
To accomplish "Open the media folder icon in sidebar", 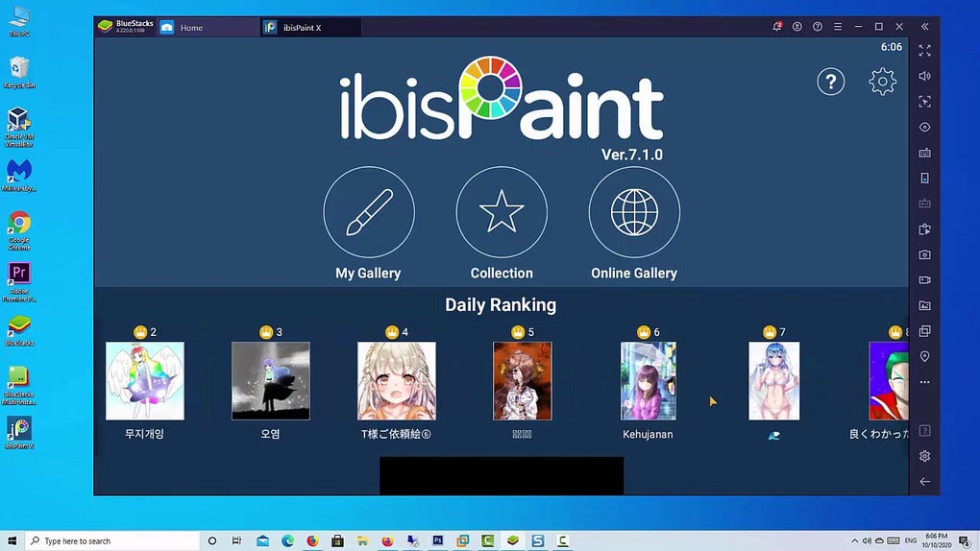I will (x=925, y=305).
